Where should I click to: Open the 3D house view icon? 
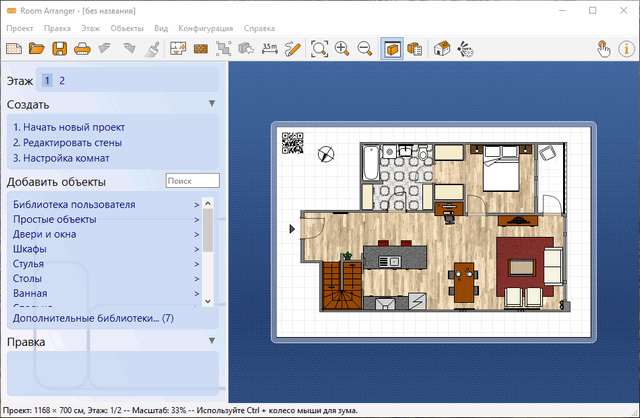(443, 48)
